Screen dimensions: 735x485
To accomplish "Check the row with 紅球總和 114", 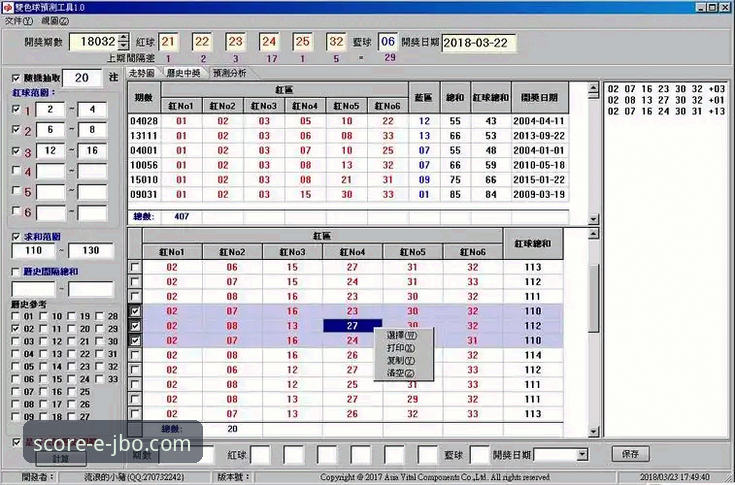I will pyautogui.click(x=135, y=355).
